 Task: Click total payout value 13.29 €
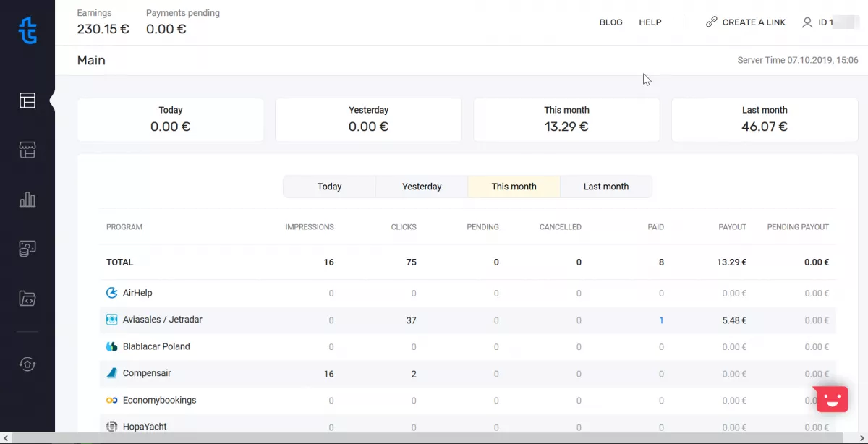pyautogui.click(x=733, y=262)
